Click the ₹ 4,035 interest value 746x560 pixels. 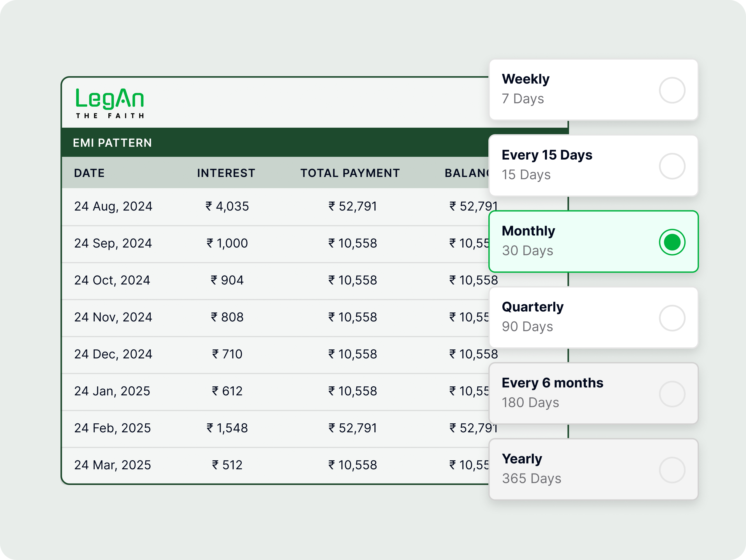tap(227, 206)
